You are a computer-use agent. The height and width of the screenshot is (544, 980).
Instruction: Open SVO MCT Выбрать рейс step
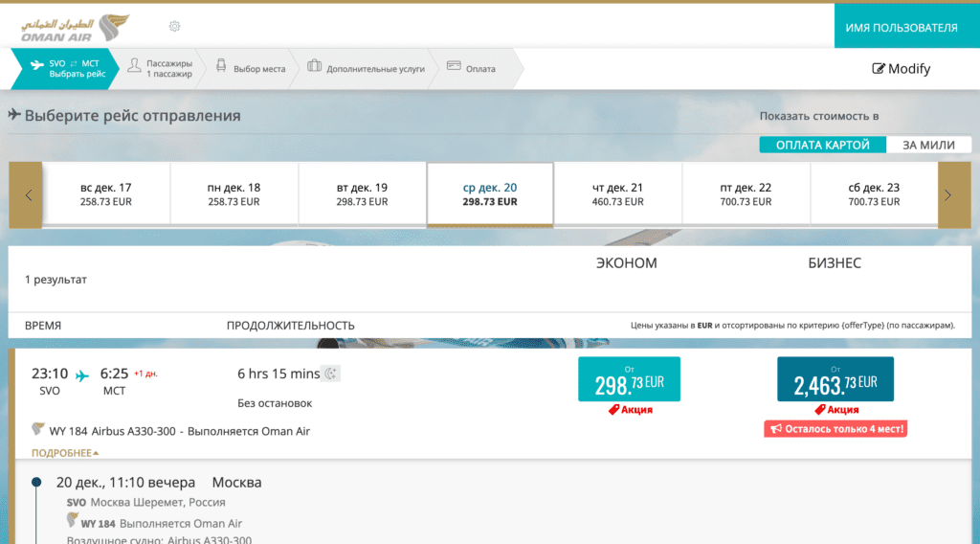click(65, 68)
